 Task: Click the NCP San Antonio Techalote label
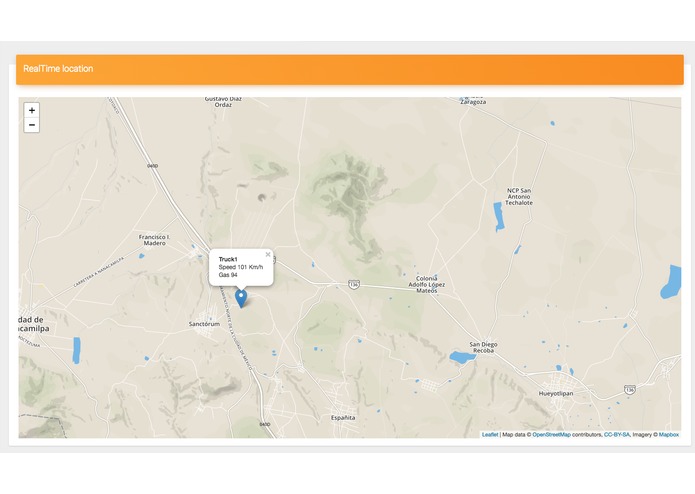click(x=519, y=196)
